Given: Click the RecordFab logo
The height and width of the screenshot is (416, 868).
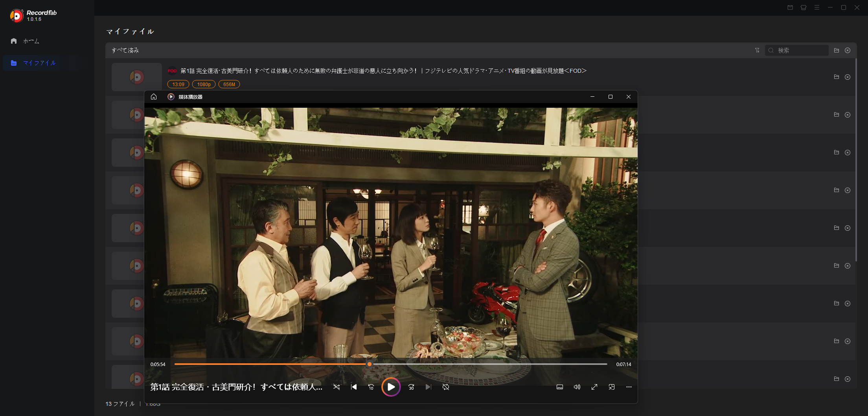Looking at the screenshot, I should tap(17, 16).
